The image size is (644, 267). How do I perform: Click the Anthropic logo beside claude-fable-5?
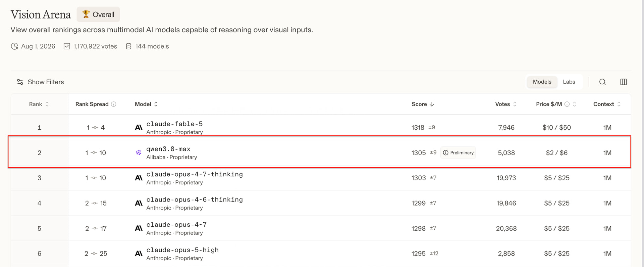(x=139, y=128)
